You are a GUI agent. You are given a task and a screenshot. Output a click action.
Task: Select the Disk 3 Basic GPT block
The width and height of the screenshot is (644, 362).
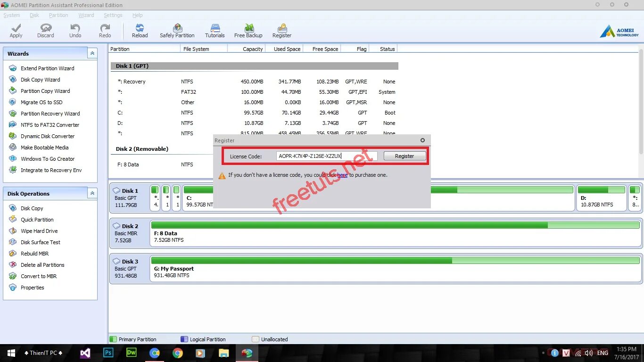(129, 269)
